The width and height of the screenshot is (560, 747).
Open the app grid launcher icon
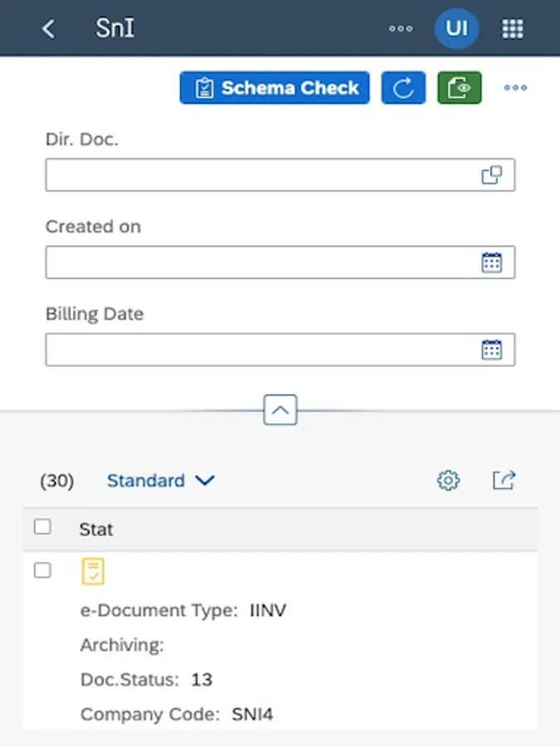(x=513, y=28)
